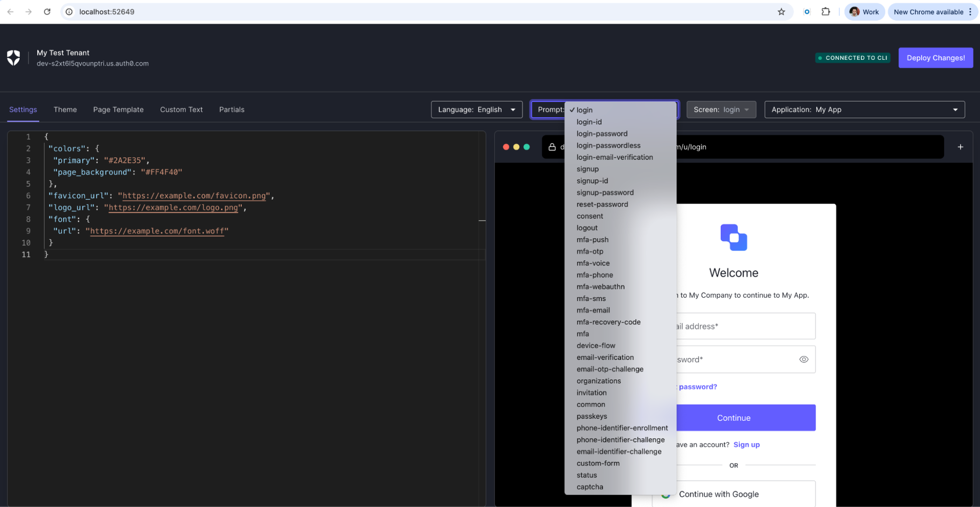Click the Work profile avatar
The width and height of the screenshot is (980, 507).
854,11
